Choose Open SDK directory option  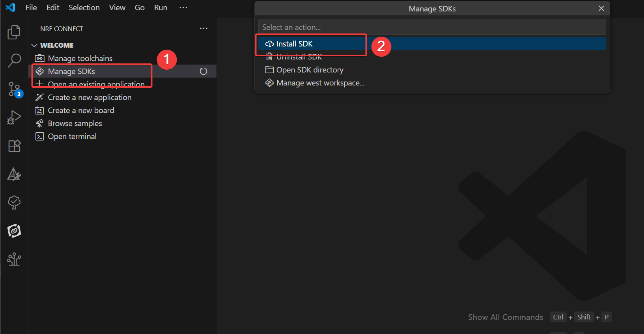432,70
